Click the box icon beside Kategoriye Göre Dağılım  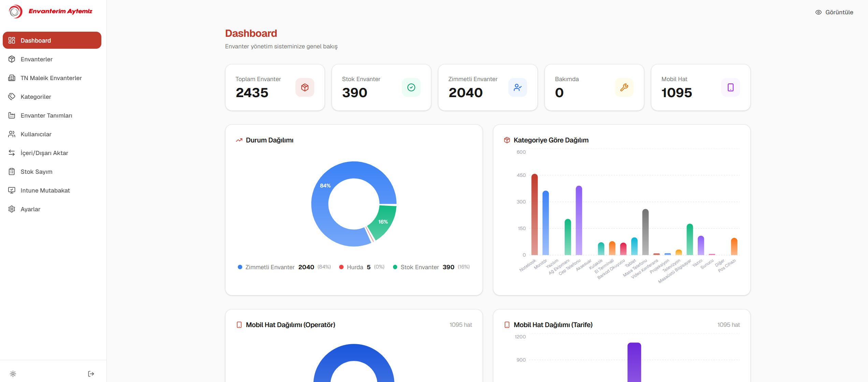[x=507, y=140]
